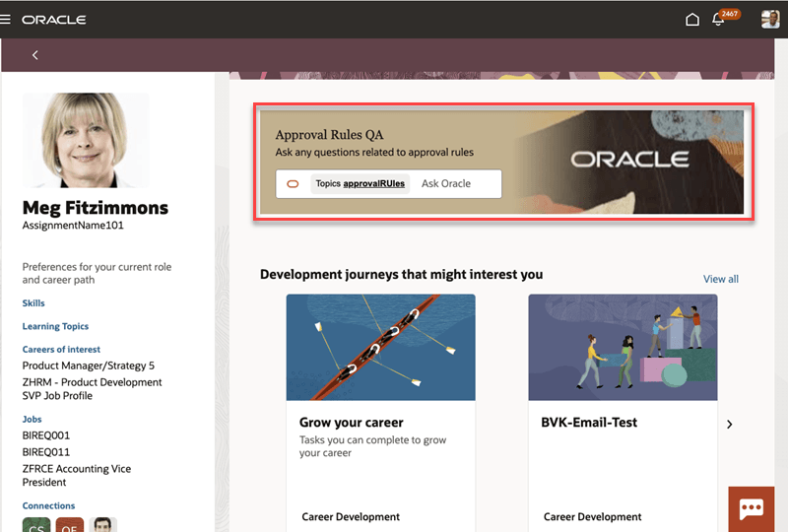
Task: Select the connection photo avatar
Action: [103, 524]
